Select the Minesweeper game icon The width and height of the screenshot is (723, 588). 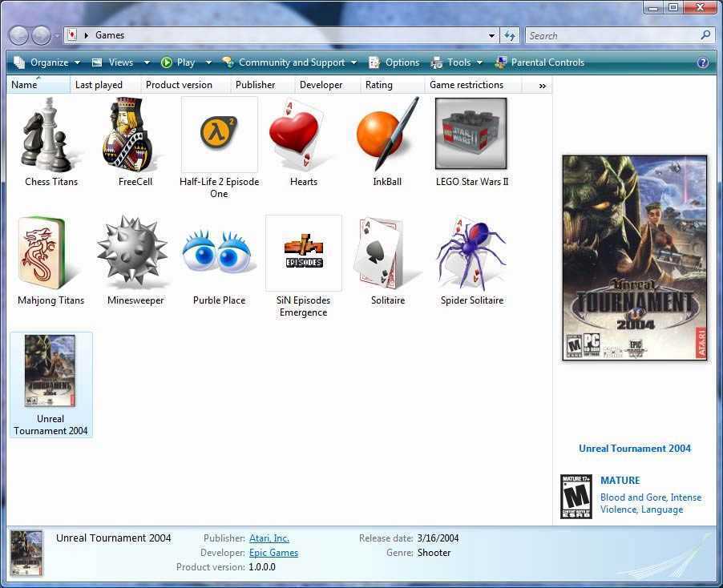click(134, 252)
